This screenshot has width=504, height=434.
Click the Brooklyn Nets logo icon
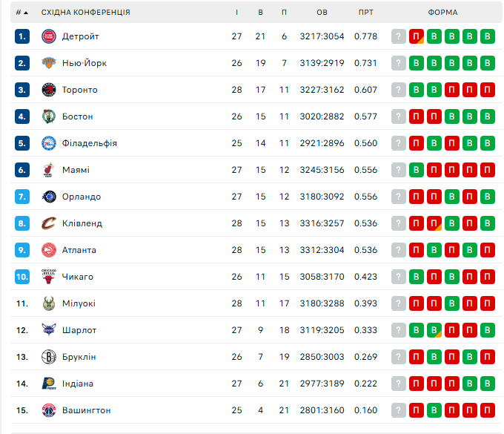point(49,357)
